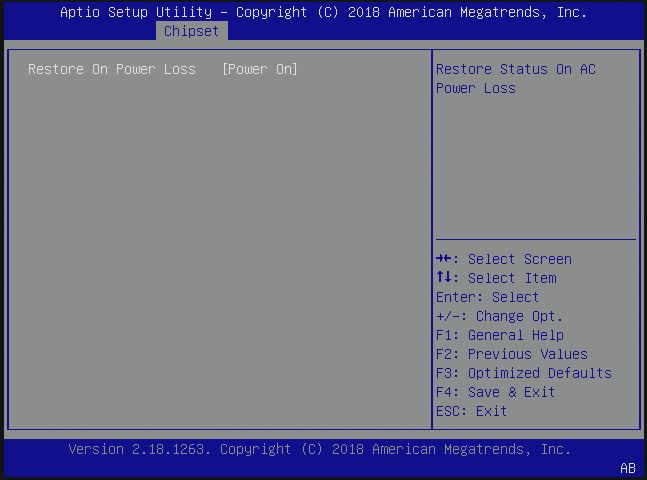Click the Aptio Setup Utility title text
The height and width of the screenshot is (480, 647).
click(x=324, y=12)
